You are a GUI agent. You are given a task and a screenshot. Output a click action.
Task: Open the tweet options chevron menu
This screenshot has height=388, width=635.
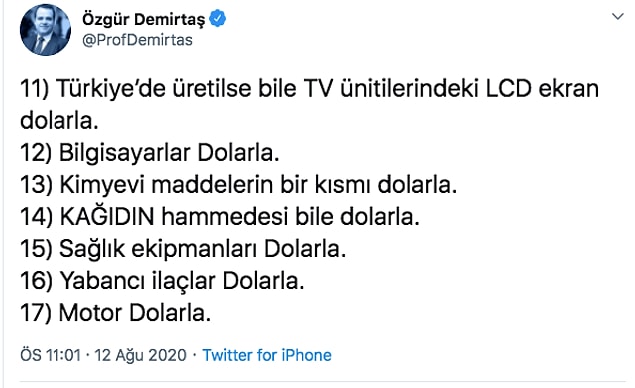pyautogui.click(x=617, y=17)
